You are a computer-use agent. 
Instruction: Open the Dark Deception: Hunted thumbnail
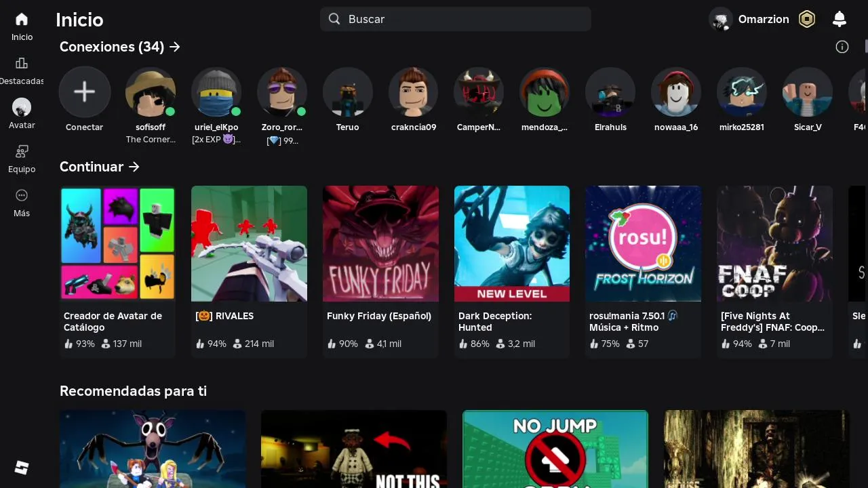coord(512,244)
